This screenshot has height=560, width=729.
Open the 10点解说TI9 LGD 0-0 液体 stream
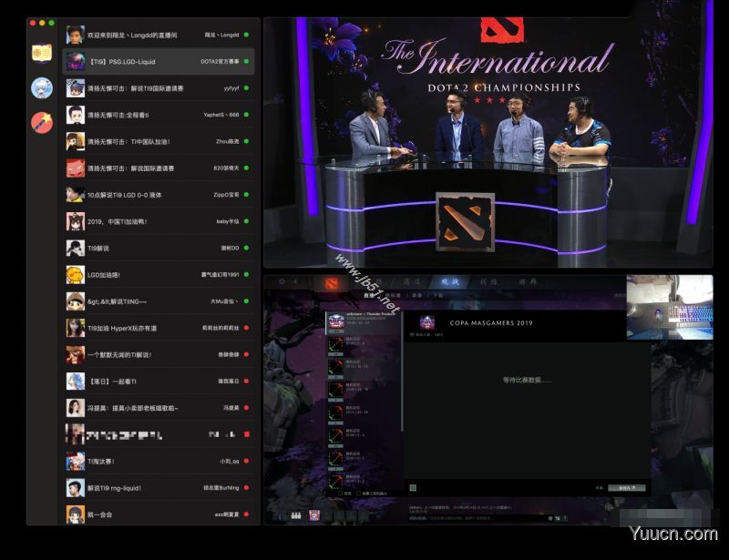pos(158,195)
